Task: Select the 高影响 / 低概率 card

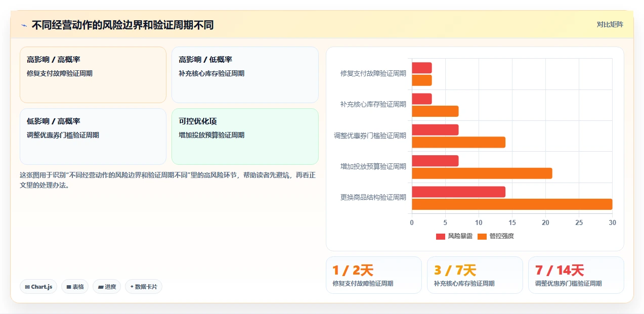Action: tap(245, 75)
